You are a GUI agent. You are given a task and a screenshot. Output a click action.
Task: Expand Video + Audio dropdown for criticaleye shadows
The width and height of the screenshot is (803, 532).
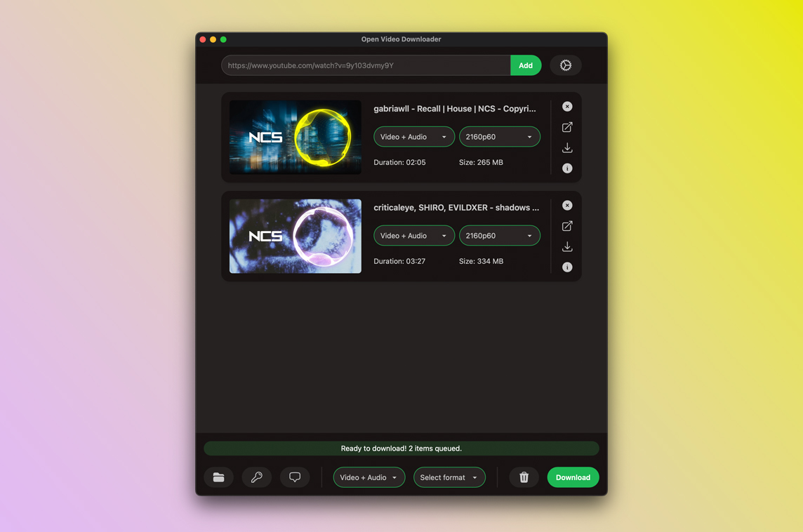(x=413, y=236)
